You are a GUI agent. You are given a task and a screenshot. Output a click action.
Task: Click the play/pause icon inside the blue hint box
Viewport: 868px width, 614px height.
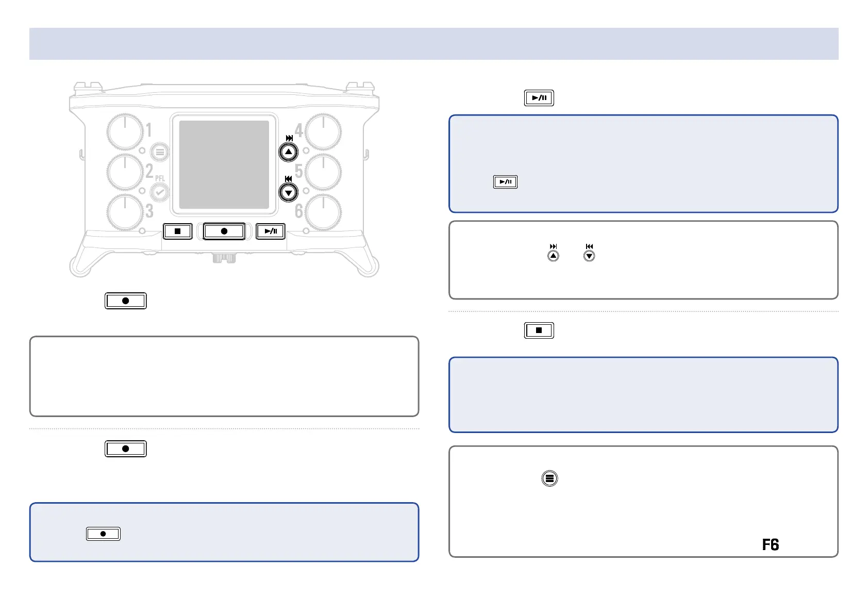coord(506,182)
